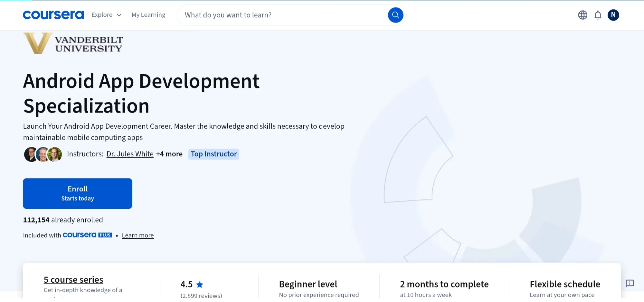Open the notifications bell
Image resolution: width=644 pixels, height=302 pixels.
pyautogui.click(x=598, y=15)
